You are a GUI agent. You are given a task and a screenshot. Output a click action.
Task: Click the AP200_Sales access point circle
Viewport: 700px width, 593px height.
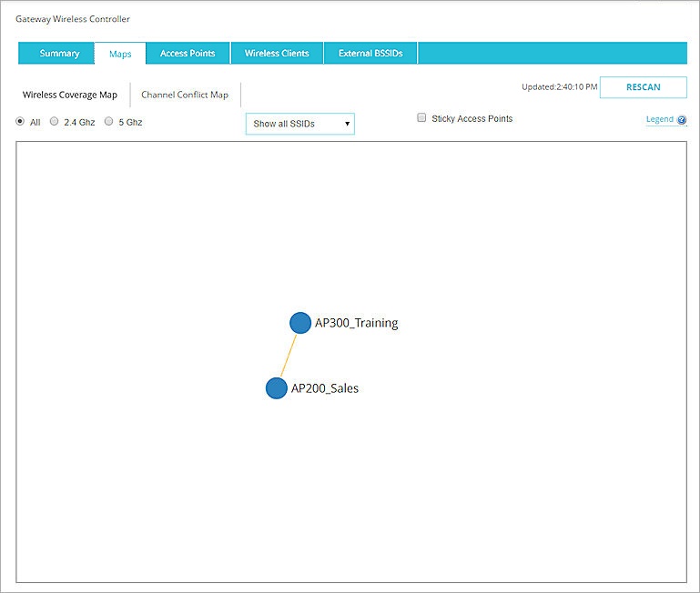click(276, 388)
